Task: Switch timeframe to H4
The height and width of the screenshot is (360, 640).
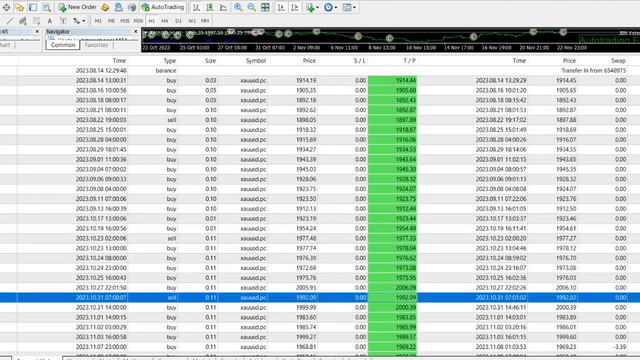Action: point(165,20)
